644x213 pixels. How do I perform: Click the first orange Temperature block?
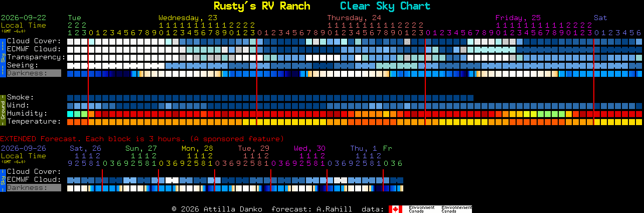pos(70,122)
